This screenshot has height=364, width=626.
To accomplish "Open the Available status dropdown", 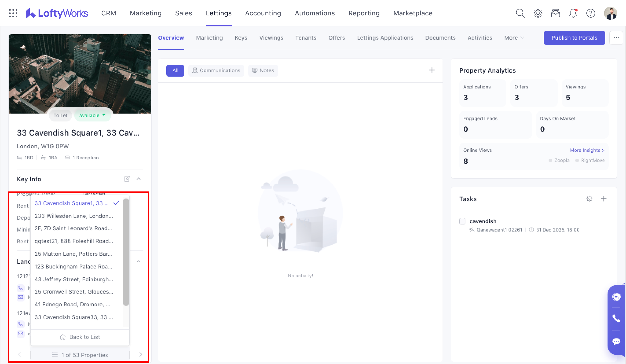I will (92, 115).
